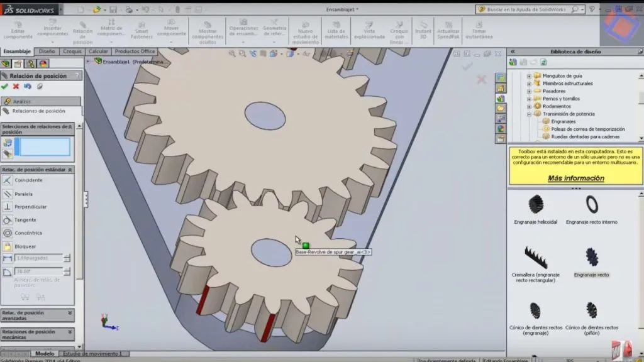The width and height of the screenshot is (644, 362).
Task: Apply the Tangente mate relation
Action: coord(8,220)
